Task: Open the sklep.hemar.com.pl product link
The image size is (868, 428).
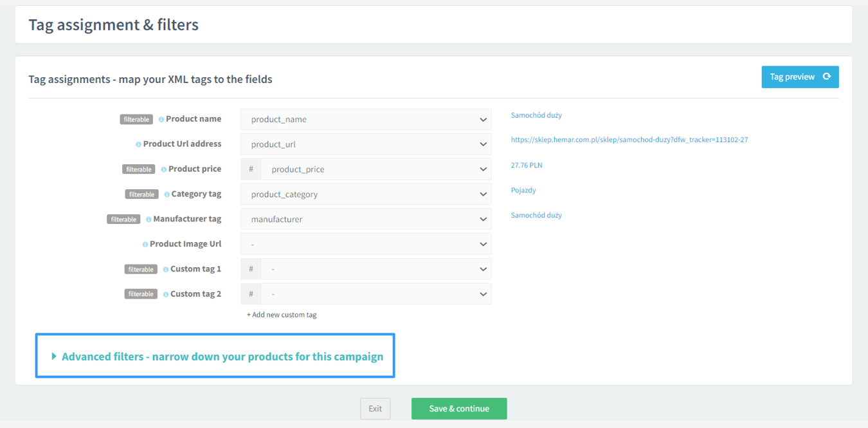Action: coord(629,140)
